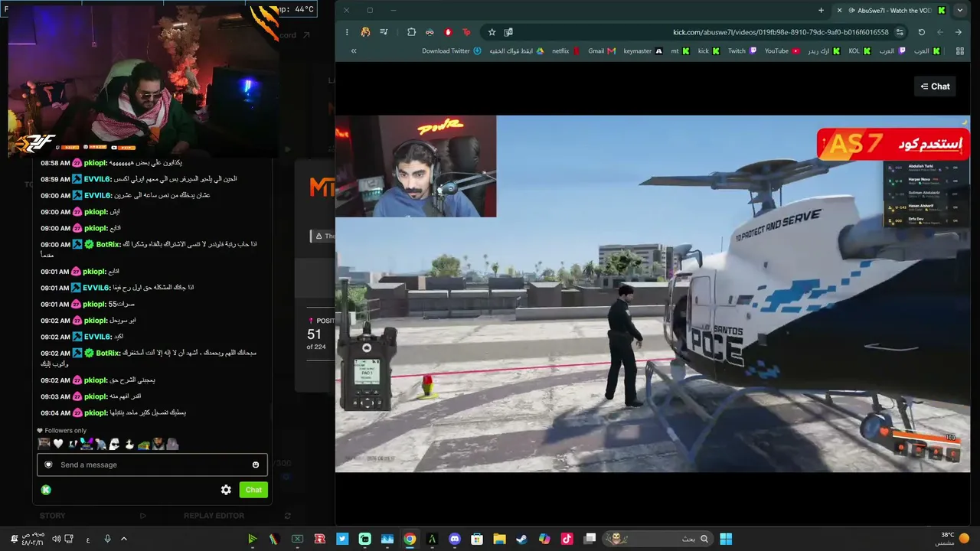Screen dimensions: 980x551
Task: Focus the Send a message field
Action: [152, 465]
